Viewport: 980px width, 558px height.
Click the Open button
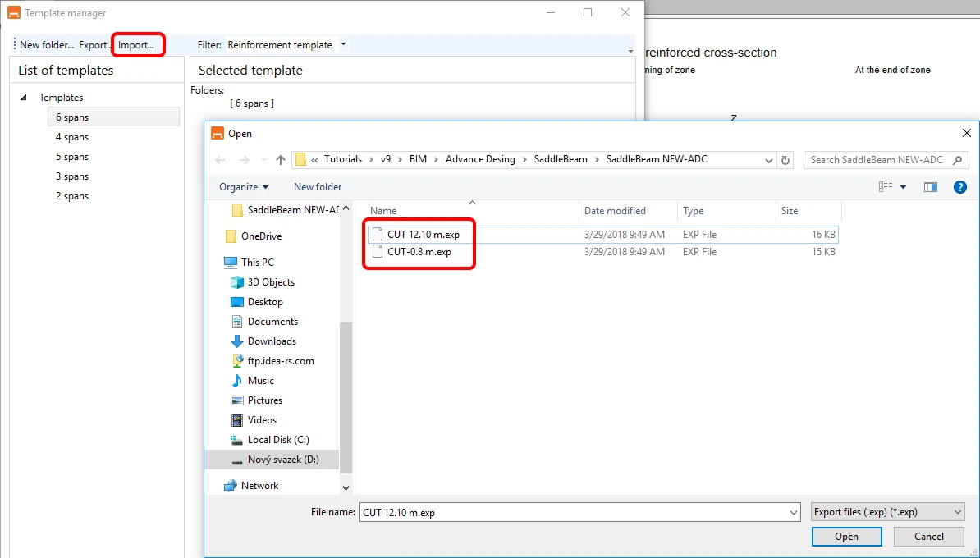[x=846, y=536]
